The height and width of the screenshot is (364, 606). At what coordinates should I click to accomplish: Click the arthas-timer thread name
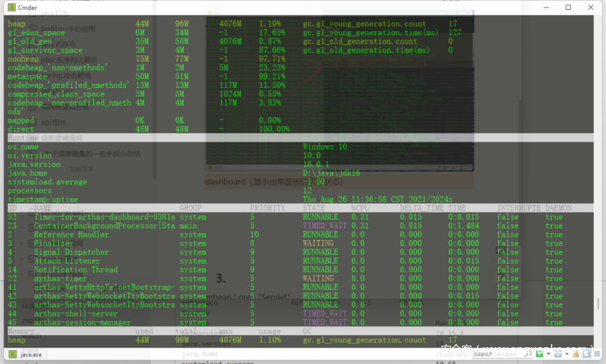coord(60,278)
